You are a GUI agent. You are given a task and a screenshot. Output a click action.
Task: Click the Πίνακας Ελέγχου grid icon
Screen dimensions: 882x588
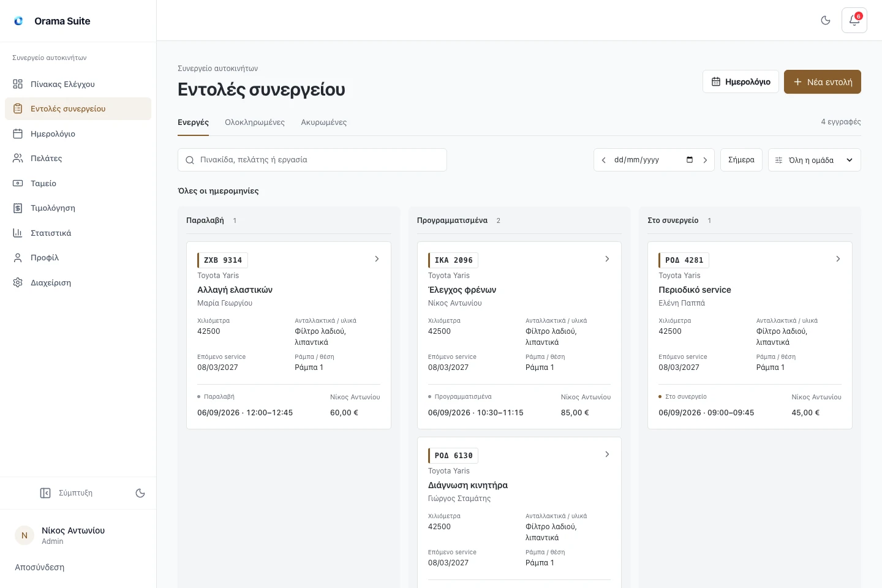(x=18, y=84)
